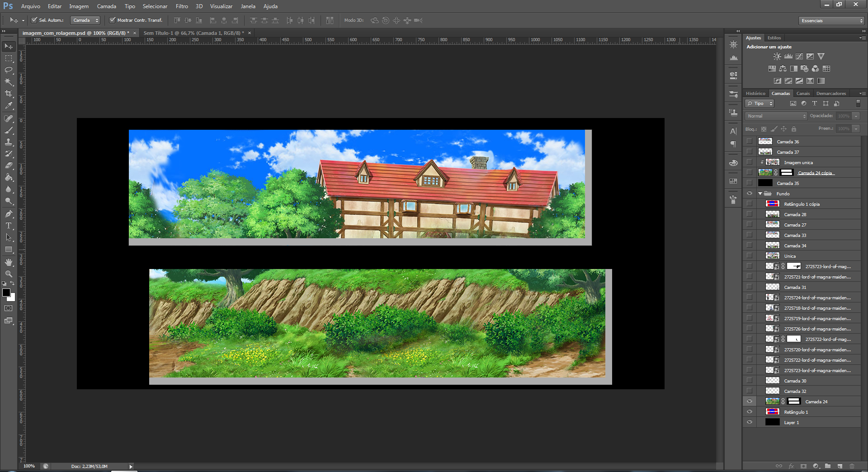
Task: Hide the Camada 24 layer
Action: pos(750,401)
